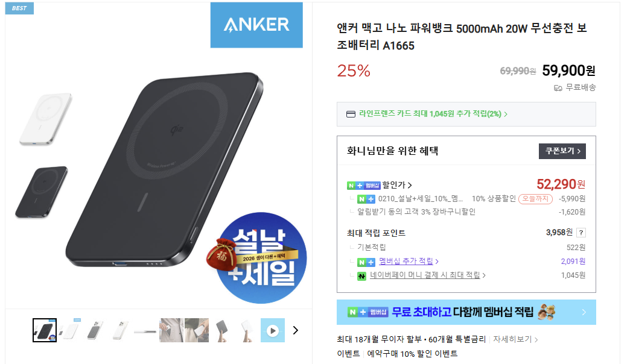Open the 쿠폰보기 button
This screenshot has width=633, height=364.
[x=562, y=151]
